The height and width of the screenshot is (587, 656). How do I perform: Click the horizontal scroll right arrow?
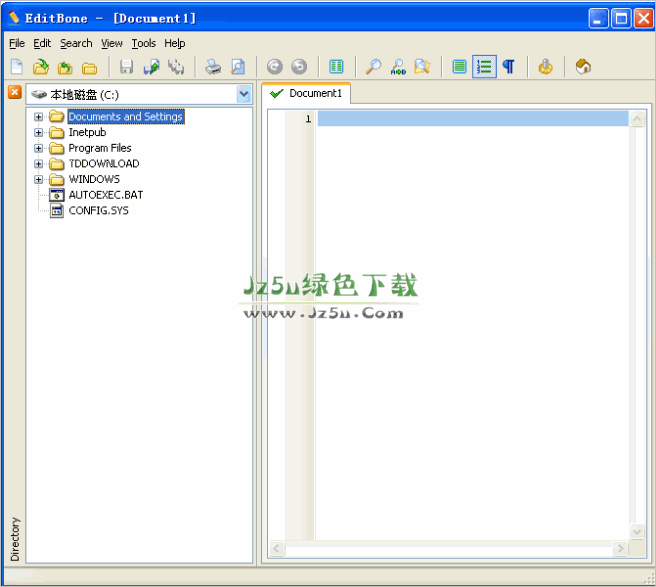click(621, 548)
